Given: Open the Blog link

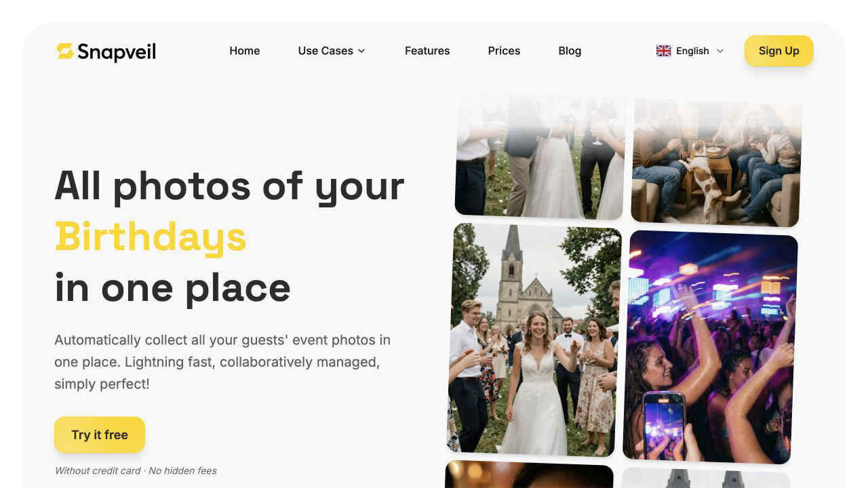Looking at the screenshot, I should coord(570,51).
